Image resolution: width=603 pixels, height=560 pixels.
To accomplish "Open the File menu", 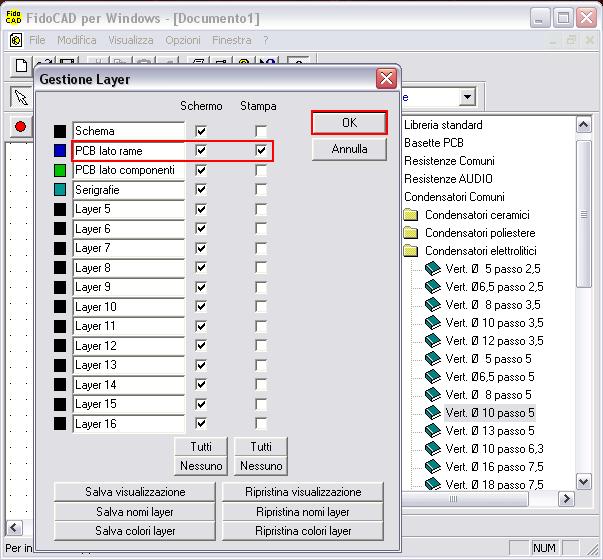I will click(x=37, y=40).
